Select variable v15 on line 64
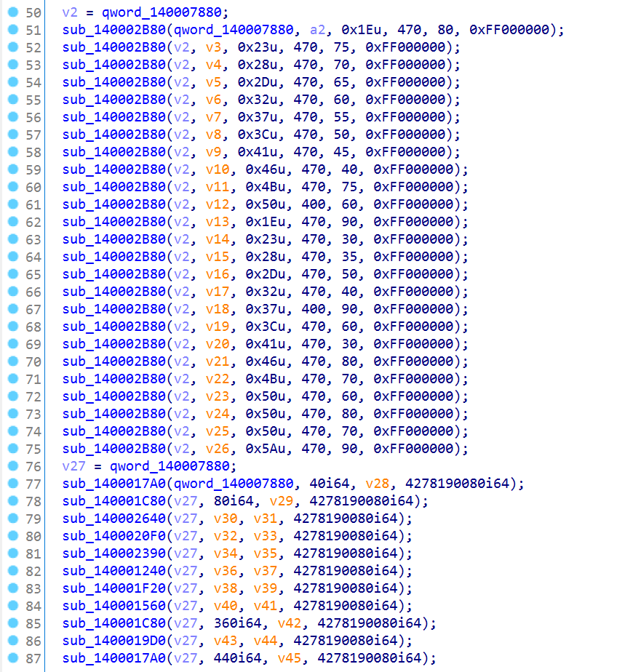The height and width of the screenshot is (672, 617). pyautogui.click(x=218, y=257)
